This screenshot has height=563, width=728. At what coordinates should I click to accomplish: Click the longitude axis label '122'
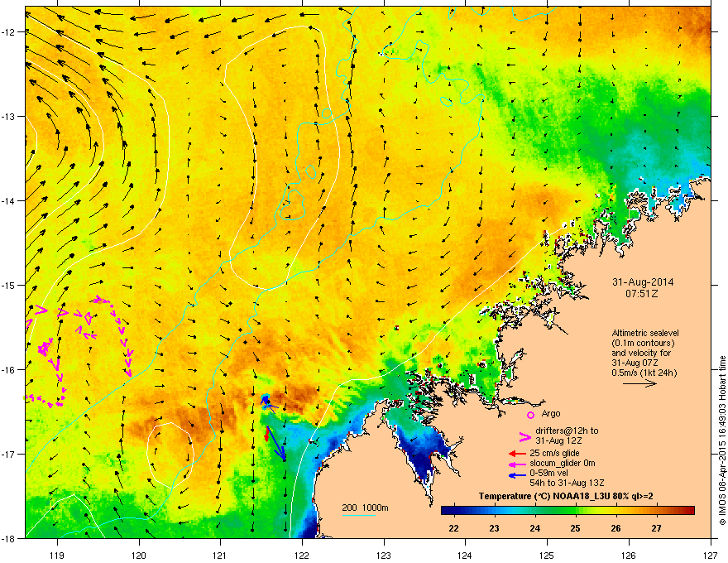click(x=302, y=555)
